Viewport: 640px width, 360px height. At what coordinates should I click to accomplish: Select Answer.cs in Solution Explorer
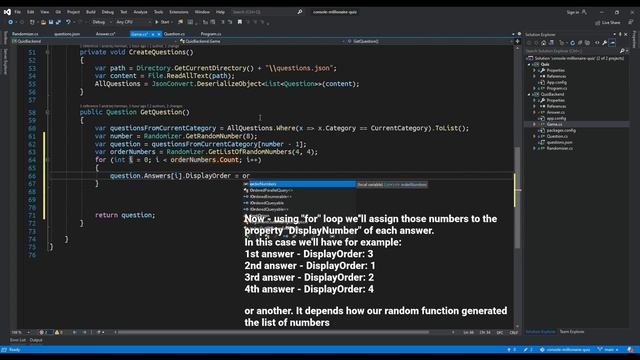click(x=556, y=112)
